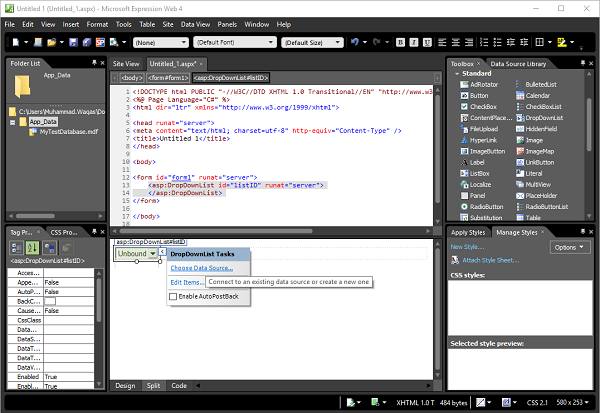Image resolution: width=600 pixels, height=413 pixels.
Task: Select the ImageMap control in Toolbox
Action: (x=541, y=150)
